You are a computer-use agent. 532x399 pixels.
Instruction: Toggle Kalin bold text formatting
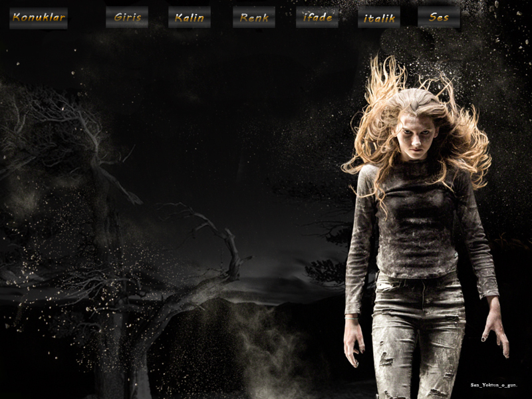pos(190,18)
